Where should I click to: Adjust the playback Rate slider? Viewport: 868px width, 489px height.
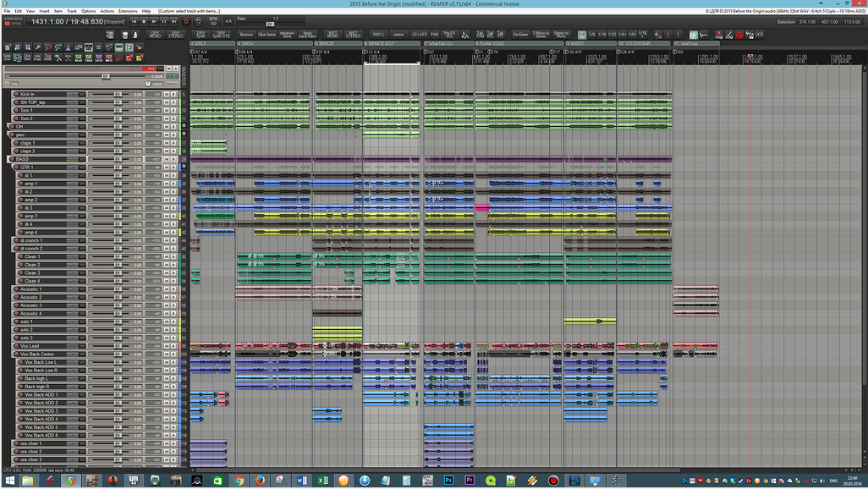tap(270, 24)
